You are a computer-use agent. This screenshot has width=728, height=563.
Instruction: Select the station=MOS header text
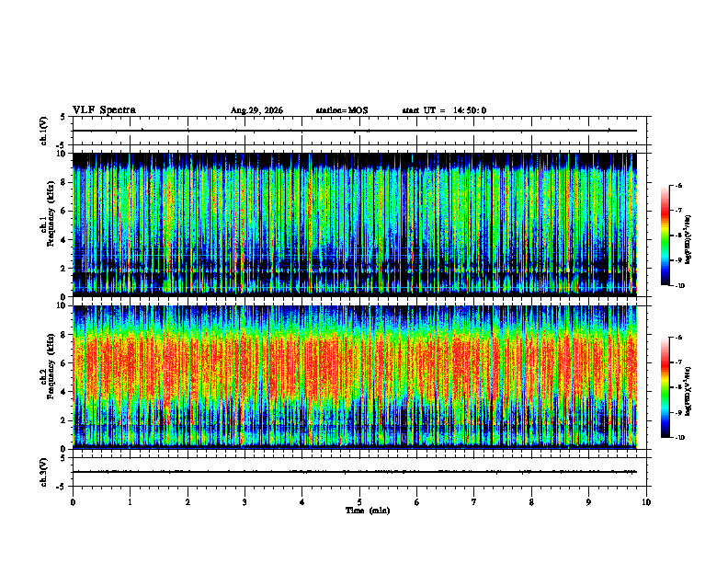pos(342,110)
